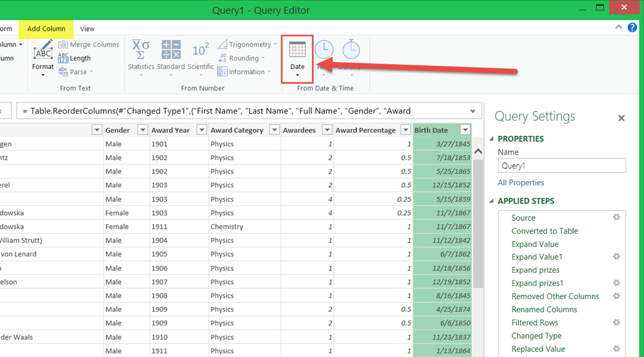Switch to the View tab
This screenshot has height=357, width=644.
pyautogui.click(x=87, y=29)
